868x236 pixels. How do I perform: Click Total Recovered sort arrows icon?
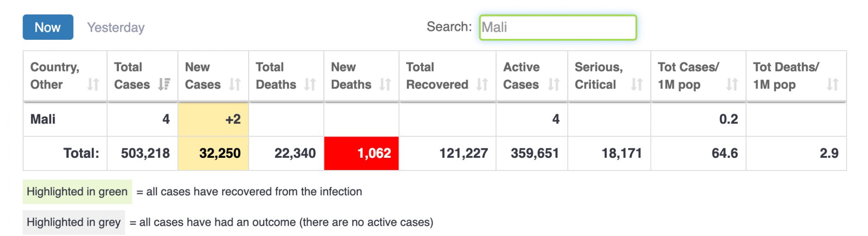[x=482, y=85]
